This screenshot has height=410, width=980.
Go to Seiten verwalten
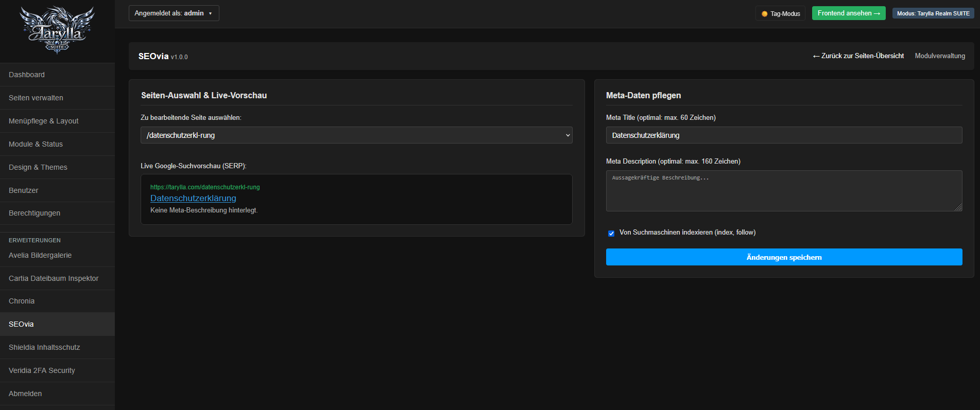(57, 98)
